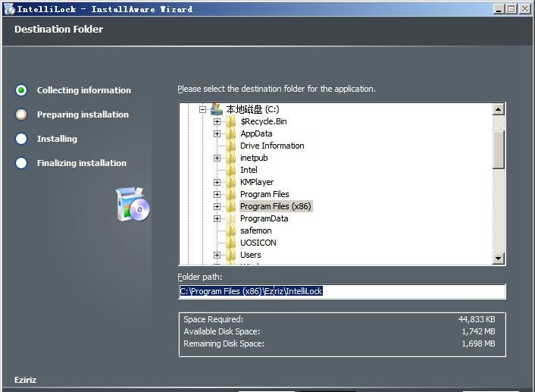Click the local disk C: drive icon
The image size is (535, 392).
(x=217, y=109)
